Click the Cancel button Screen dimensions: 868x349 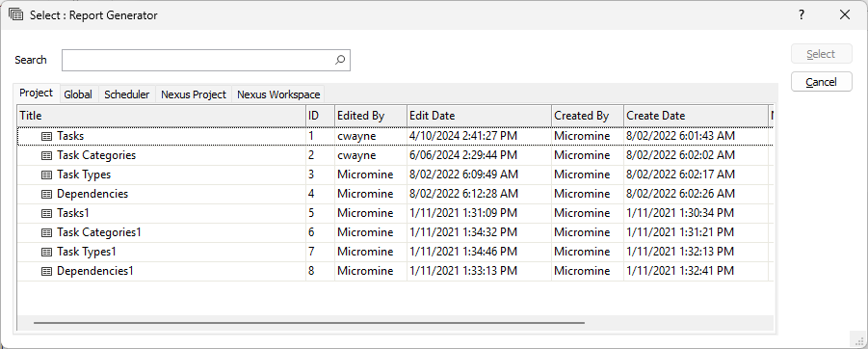pos(821,82)
